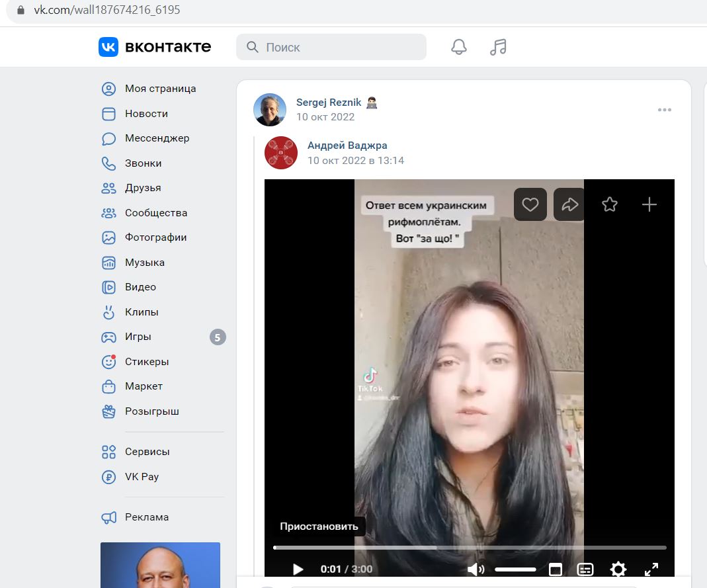This screenshot has height=588, width=707.
Task: Open repost timestamp 10 окт 2022 в 13:14
Action: tap(356, 161)
